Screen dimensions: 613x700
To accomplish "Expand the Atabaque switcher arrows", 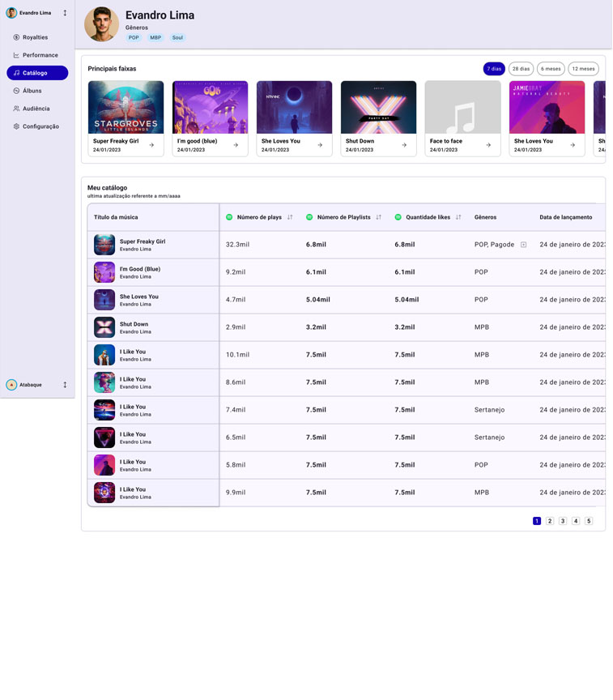I will click(65, 385).
